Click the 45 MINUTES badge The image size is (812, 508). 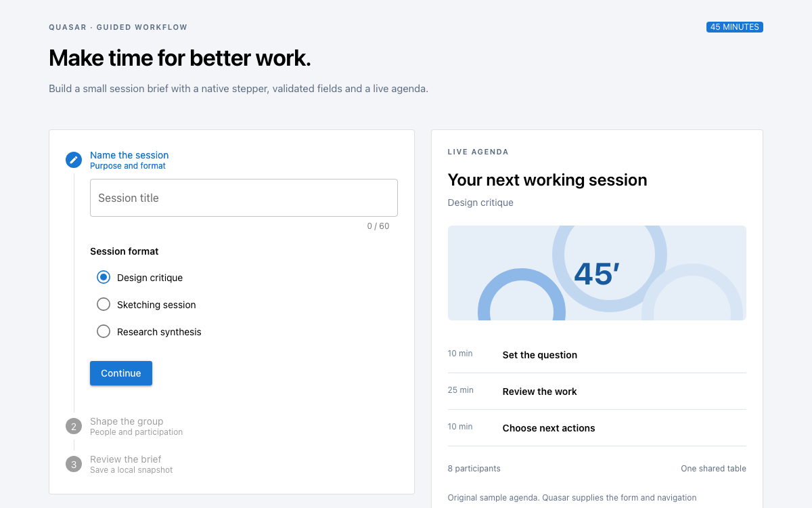click(x=735, y=27)
